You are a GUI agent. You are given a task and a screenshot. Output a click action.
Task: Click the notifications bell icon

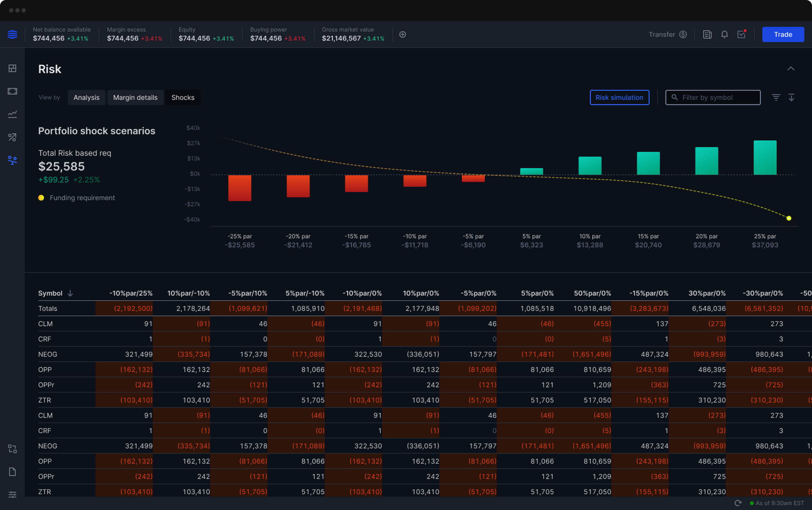(724, 34)
